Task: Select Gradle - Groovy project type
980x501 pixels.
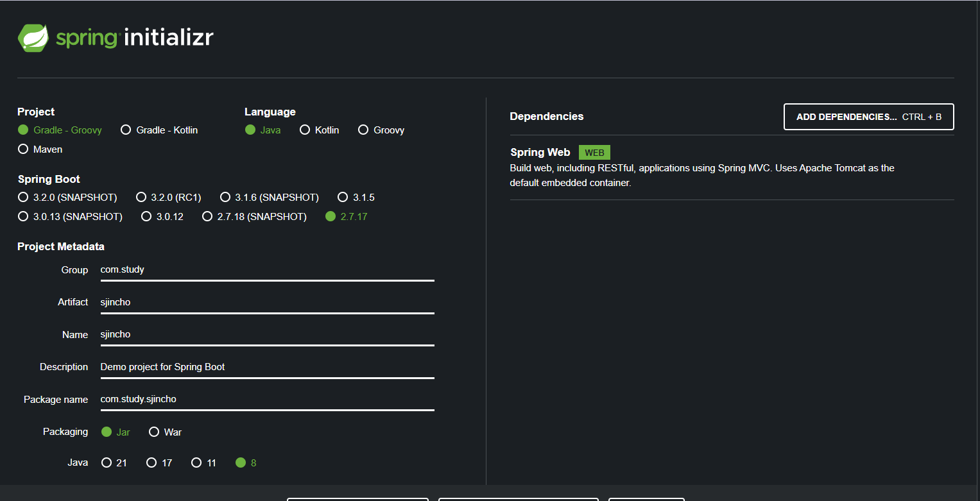Action: 60,130
